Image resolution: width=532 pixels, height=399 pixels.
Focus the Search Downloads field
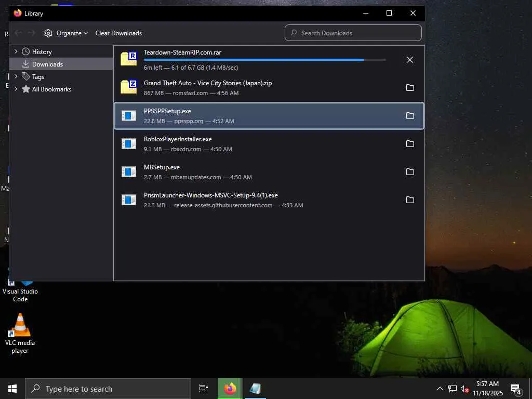353,33
